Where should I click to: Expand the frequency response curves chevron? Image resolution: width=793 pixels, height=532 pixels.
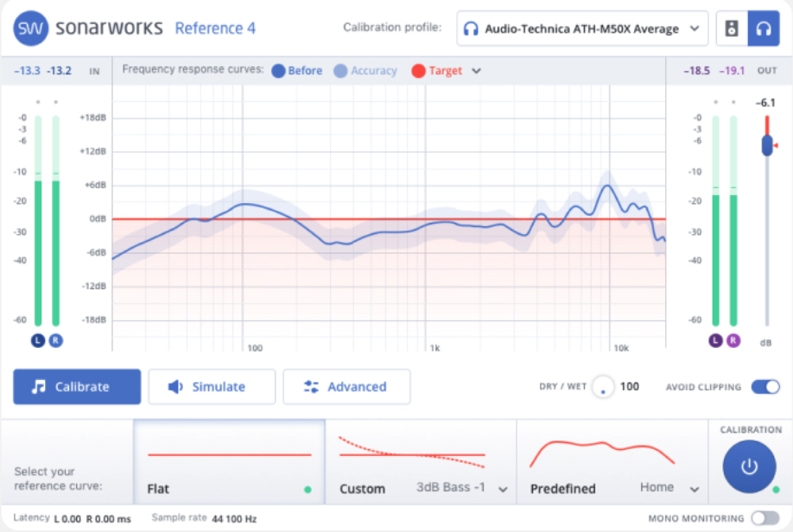click(x=476, y=71)
